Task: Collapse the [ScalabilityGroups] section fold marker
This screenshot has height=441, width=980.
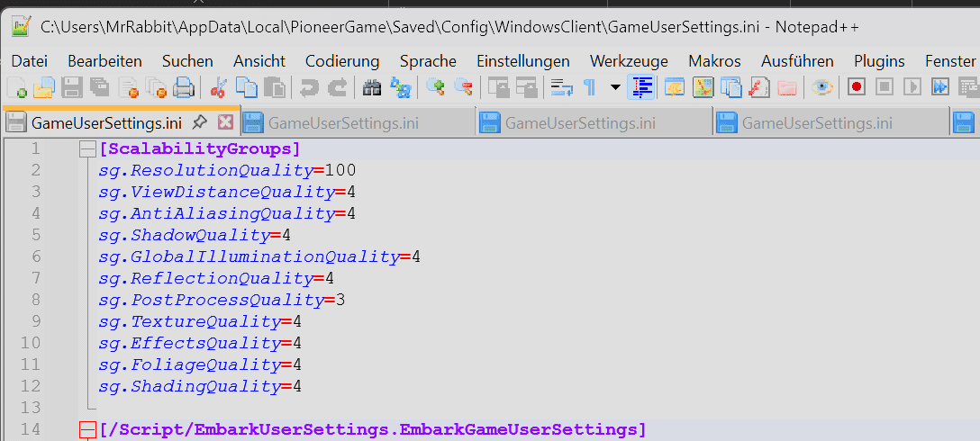Action: click(x=87, y=149)
